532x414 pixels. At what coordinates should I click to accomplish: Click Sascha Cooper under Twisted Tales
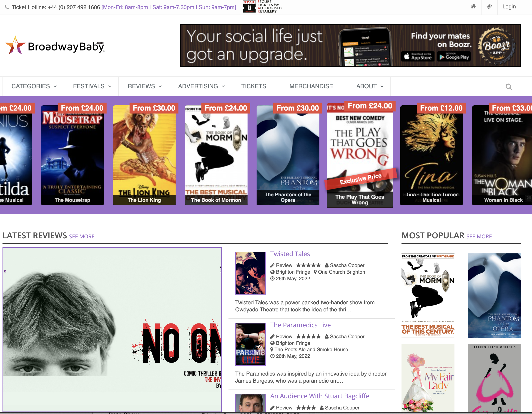point(347,265)
